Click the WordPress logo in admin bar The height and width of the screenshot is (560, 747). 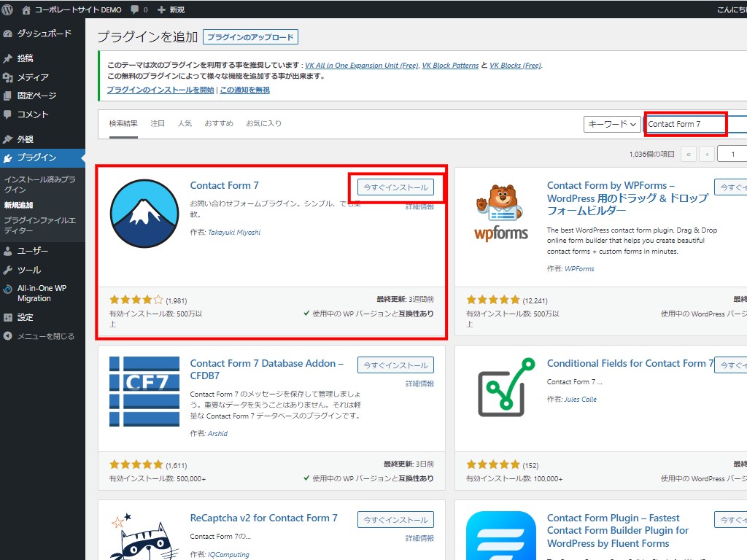point(9,10)
